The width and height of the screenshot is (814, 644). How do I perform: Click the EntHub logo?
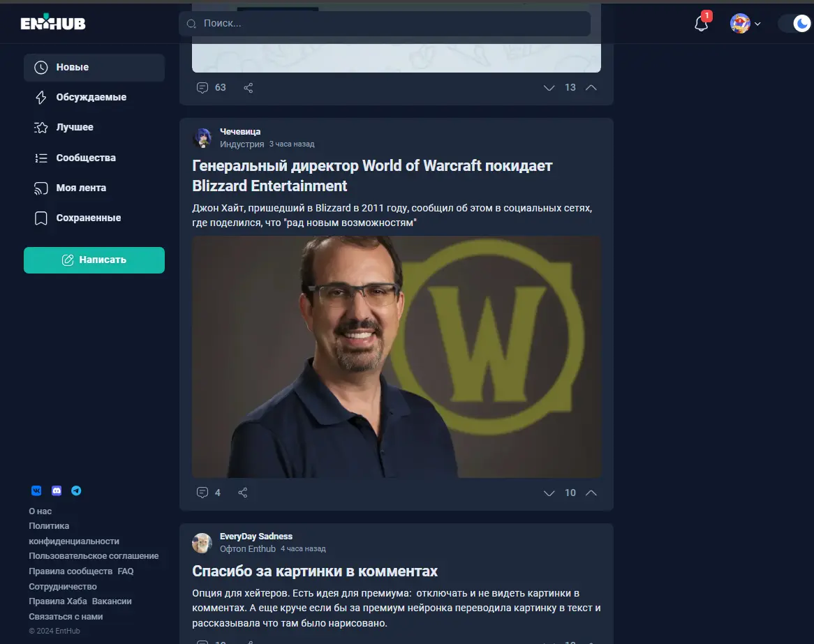coord(53,22)
